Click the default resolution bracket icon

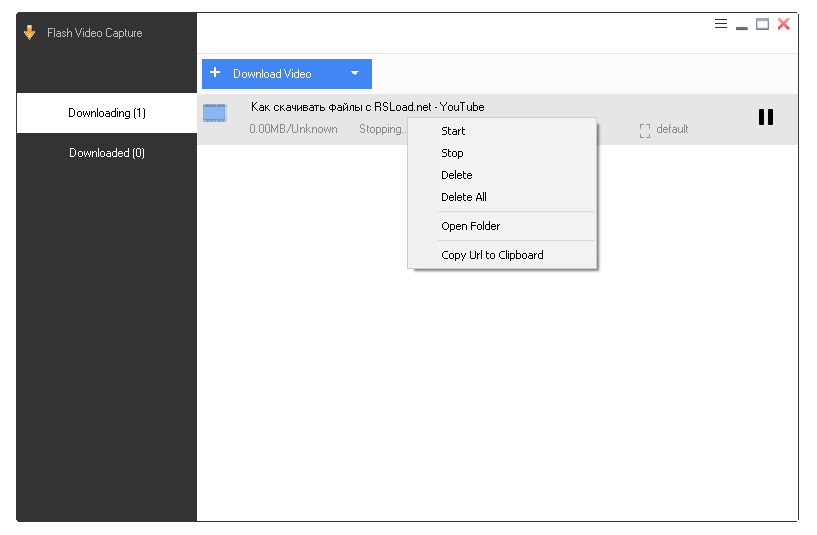(645, 130)
